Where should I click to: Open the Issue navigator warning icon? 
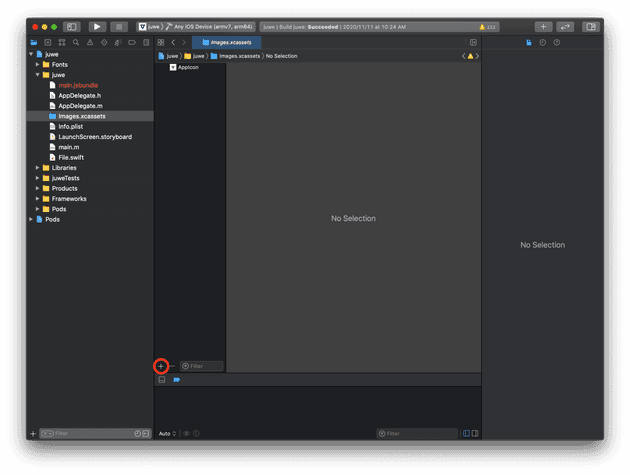click(90, 43)
